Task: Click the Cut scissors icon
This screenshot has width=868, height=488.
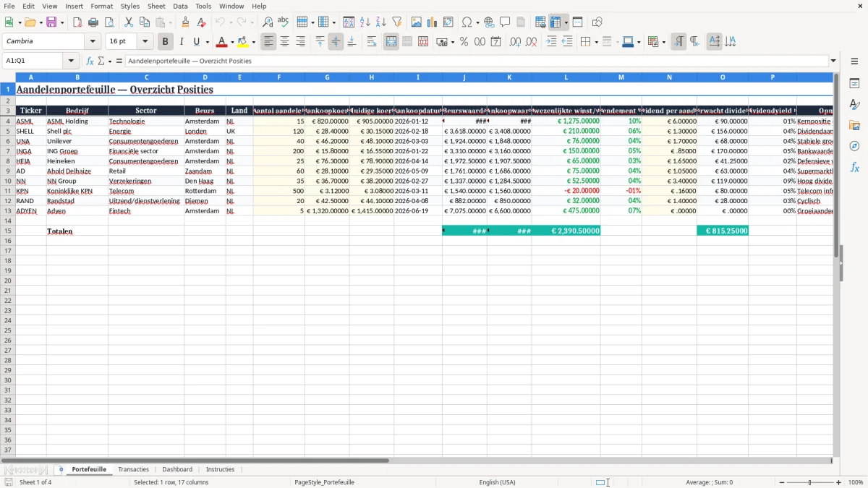Action: [x=129, y=22]
